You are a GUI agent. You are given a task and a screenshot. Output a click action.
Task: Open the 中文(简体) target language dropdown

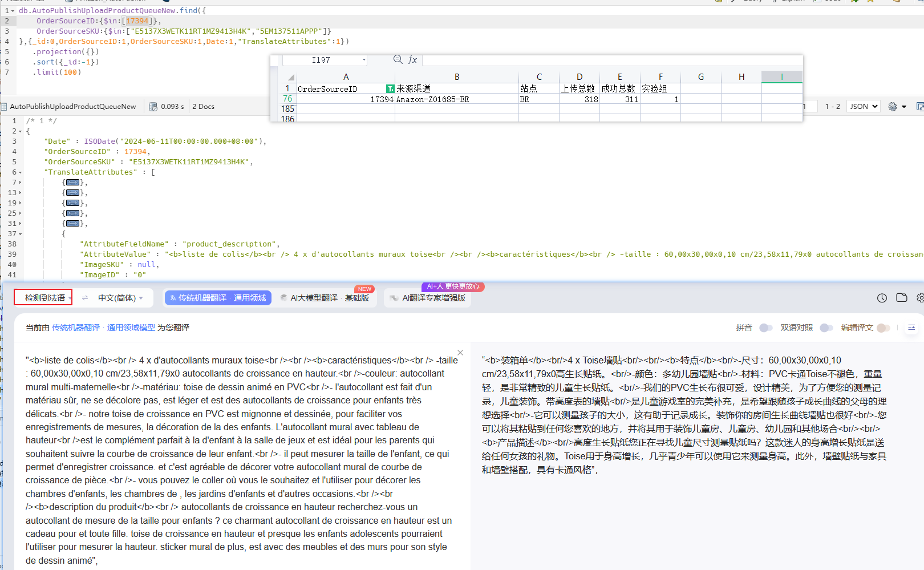point(120,298)
